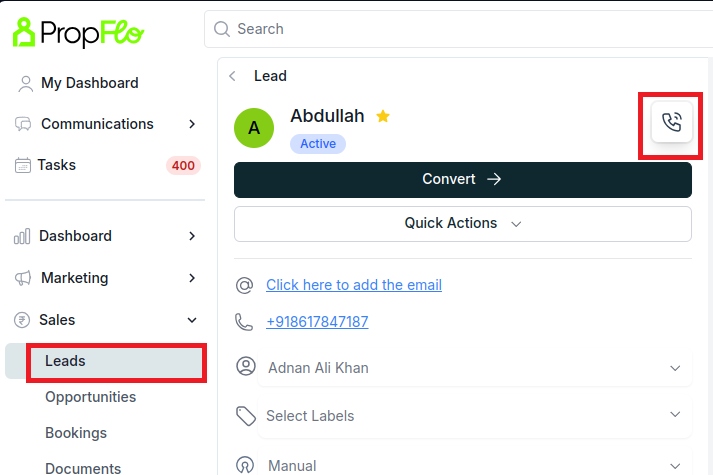Viewport: 713px width, 475px height.
Task: Click the phone call icon button
Action: [672, 122]
